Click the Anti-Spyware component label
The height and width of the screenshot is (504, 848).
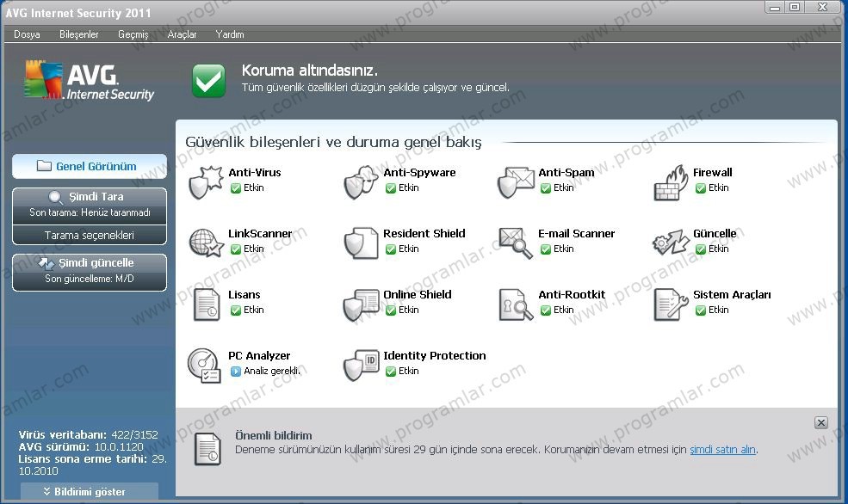(x=419, y=172)
